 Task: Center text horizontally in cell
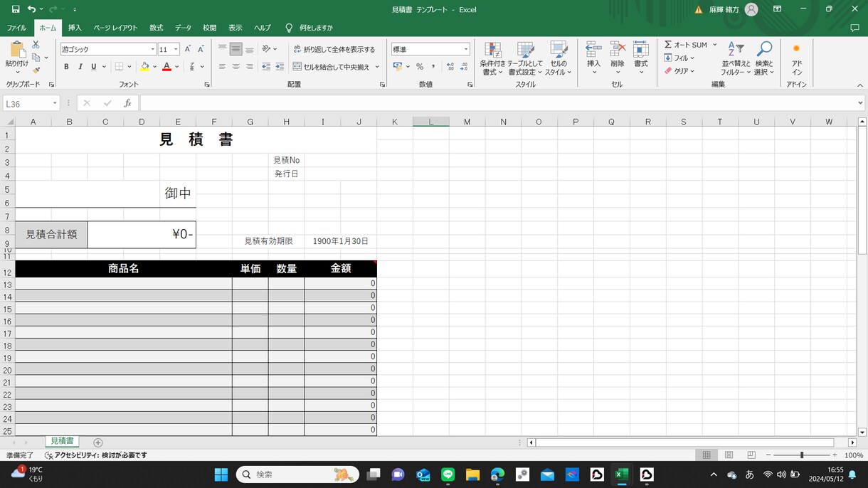coord(235,67)
